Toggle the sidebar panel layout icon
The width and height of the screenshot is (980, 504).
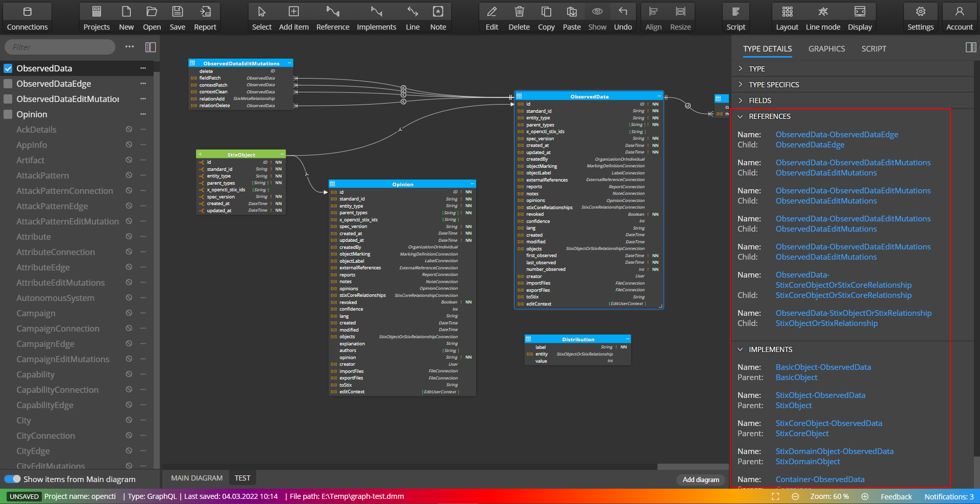tap(151, 47)
